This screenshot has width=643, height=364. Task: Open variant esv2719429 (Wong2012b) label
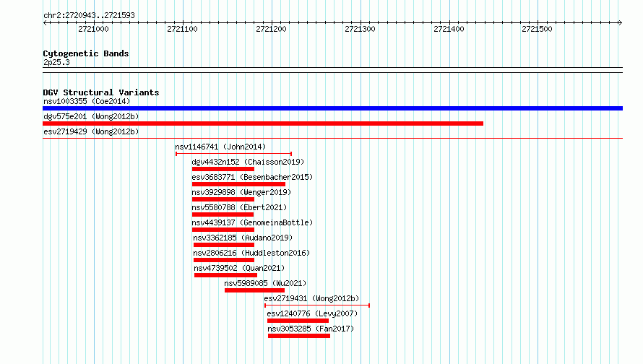(91, 131)
